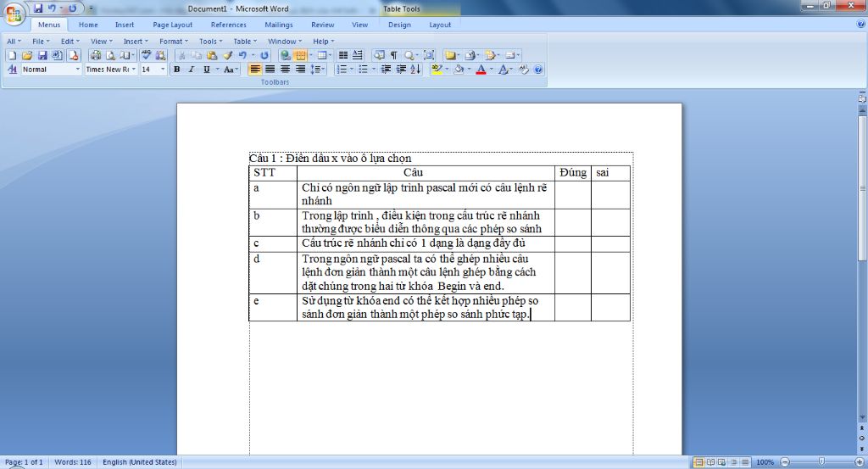Expand the bullets list dropdown arrow
This screenshot has height=469, width=868.
374,70
